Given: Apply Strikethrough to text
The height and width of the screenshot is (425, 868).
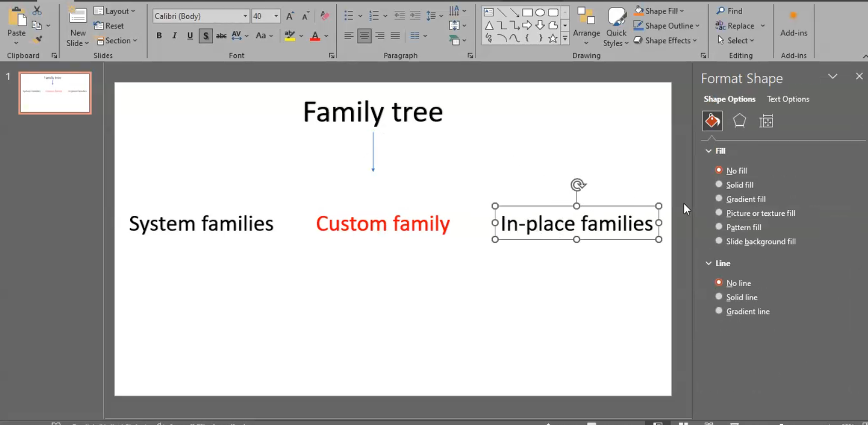Looking at the screenshot, I should tap(221, 36).
